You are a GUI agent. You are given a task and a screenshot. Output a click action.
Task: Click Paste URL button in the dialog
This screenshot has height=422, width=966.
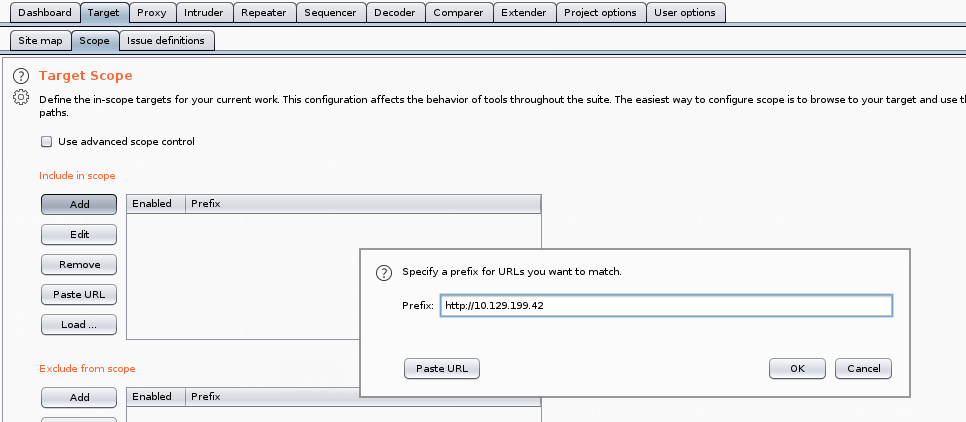coord(442,368)
